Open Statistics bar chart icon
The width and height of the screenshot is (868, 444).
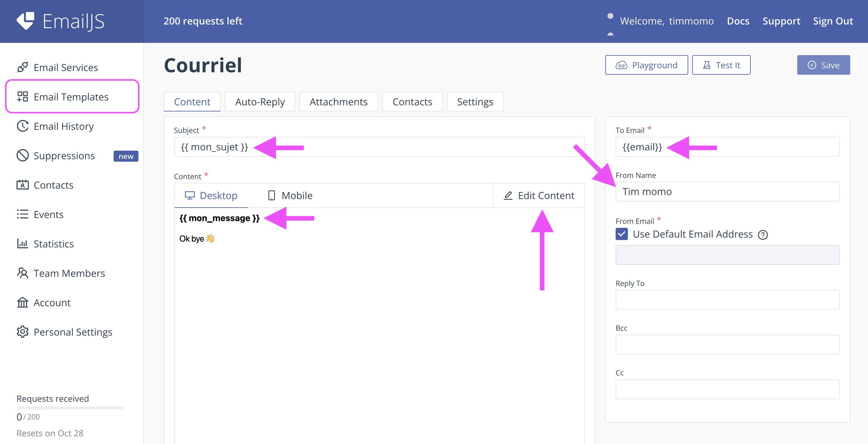[22, 243]
